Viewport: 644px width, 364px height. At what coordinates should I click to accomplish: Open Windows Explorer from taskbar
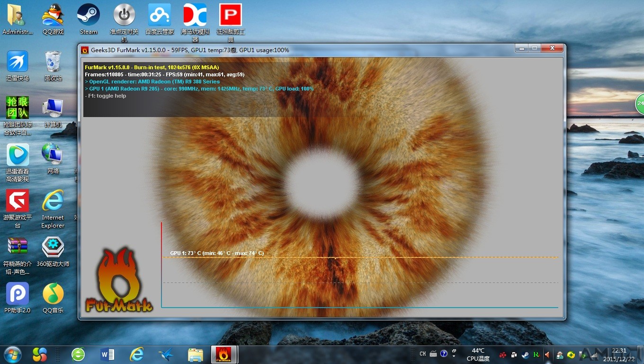click(x=195, y=355)
